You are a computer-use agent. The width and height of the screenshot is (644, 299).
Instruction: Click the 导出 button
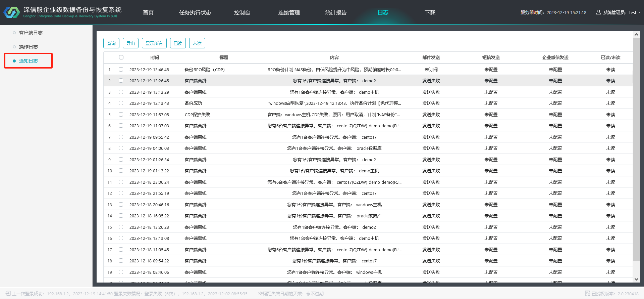[x=130, y=43]
